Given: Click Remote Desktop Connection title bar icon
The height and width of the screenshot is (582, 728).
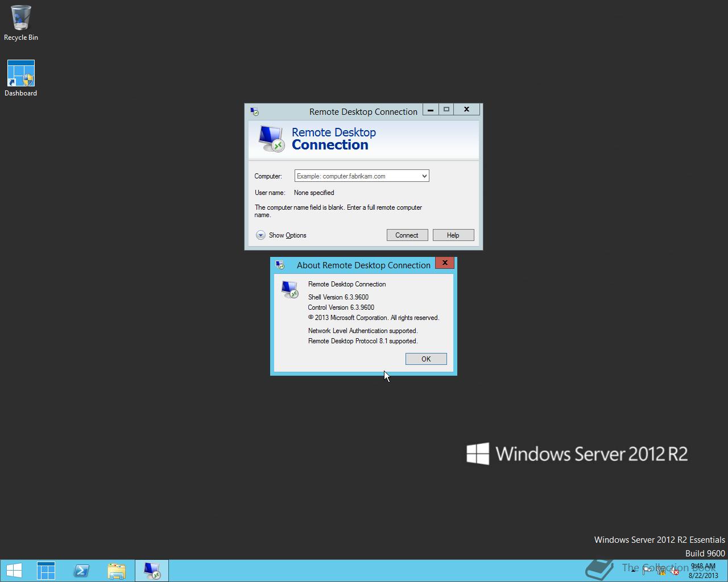Looking at the screenshot, I should (x=255, y=111).
